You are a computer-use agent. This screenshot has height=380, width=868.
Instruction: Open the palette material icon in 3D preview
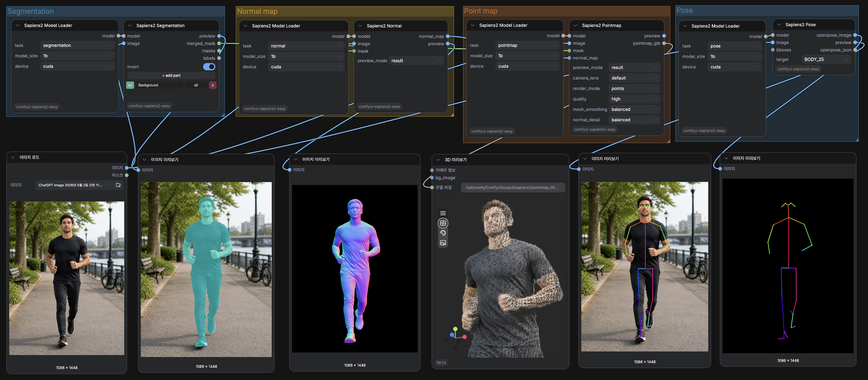[443, 233]
